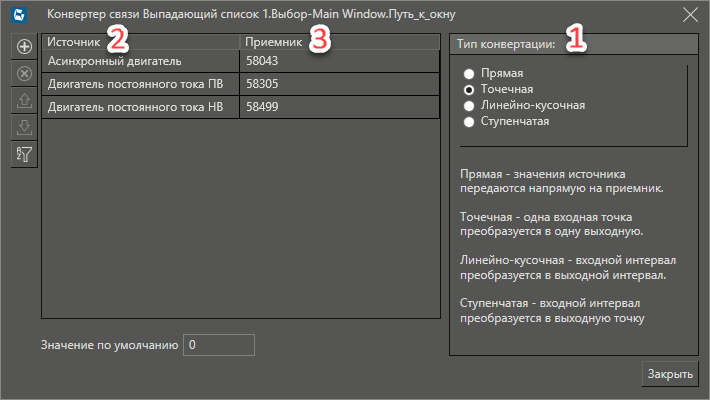Click the delete row cross icon
Screen dimensions: 710x400
click(x=25, y=74)
